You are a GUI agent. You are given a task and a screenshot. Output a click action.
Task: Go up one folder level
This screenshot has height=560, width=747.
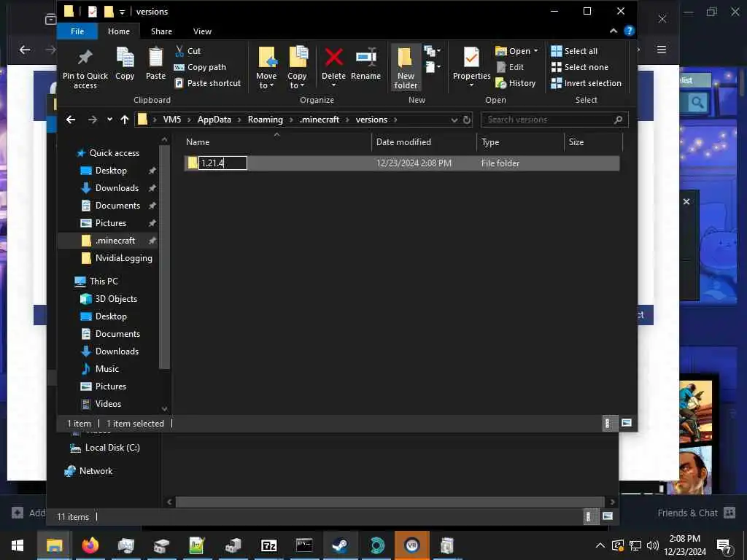coord(124,120)
